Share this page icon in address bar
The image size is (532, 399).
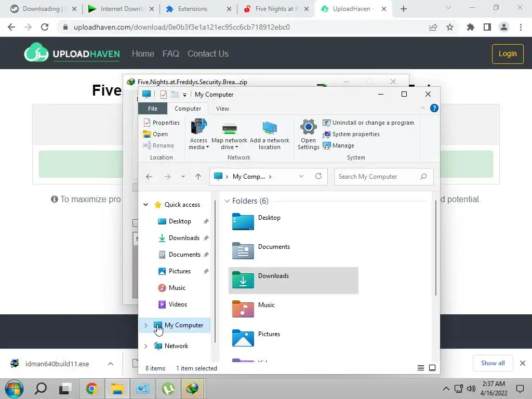[x=433, y=27]
